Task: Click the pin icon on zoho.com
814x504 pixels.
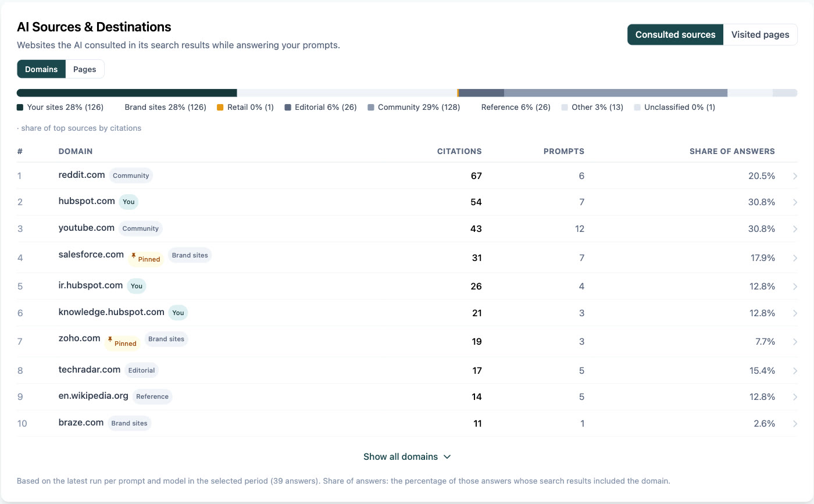Action: 110,340
